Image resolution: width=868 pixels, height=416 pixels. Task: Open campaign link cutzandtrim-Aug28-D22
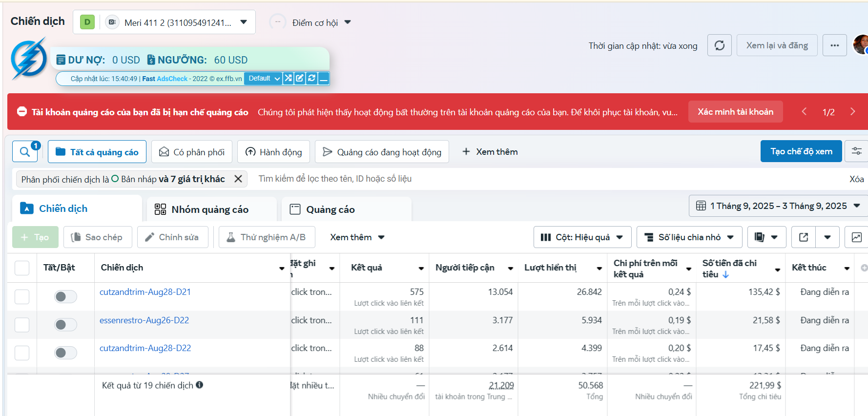tap(145, 348)
